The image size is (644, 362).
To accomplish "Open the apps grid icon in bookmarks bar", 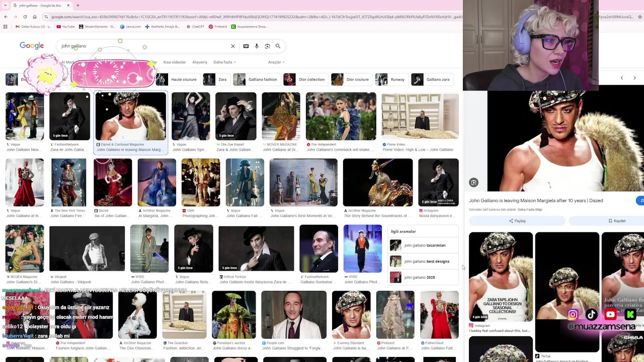I will point(6,27).
